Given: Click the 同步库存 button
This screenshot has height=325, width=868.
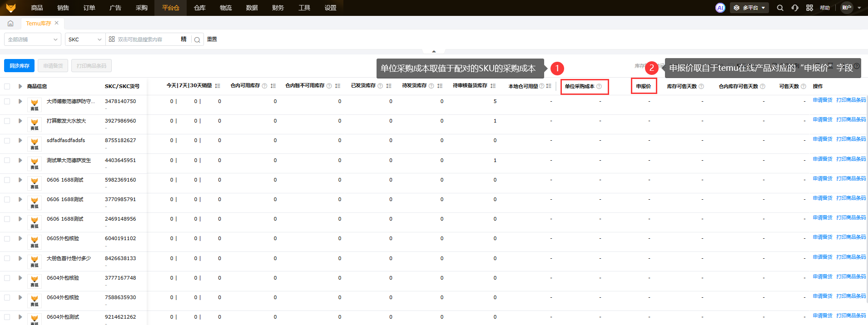Looking at the screenshot, I should coord(20,66).
